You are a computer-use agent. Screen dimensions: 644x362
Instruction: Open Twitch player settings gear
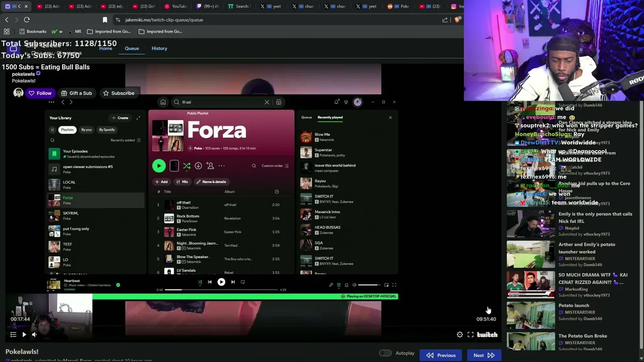click(x=460, y=334)
